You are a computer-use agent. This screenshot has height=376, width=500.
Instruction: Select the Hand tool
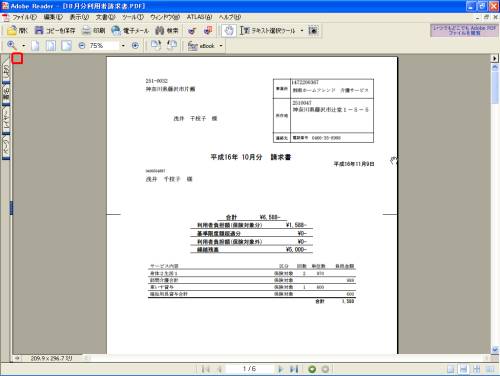[229, 31]
